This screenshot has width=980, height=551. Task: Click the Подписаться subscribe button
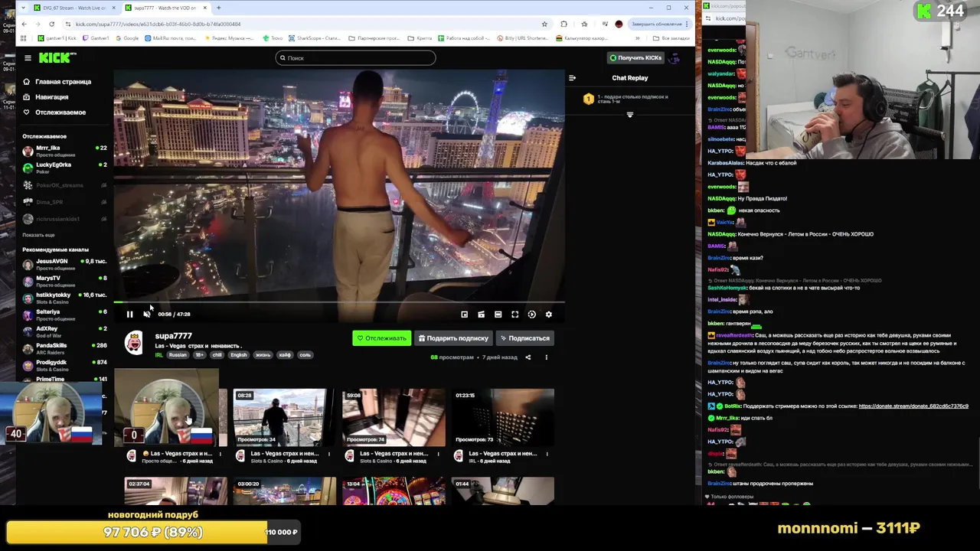(524, 338)
